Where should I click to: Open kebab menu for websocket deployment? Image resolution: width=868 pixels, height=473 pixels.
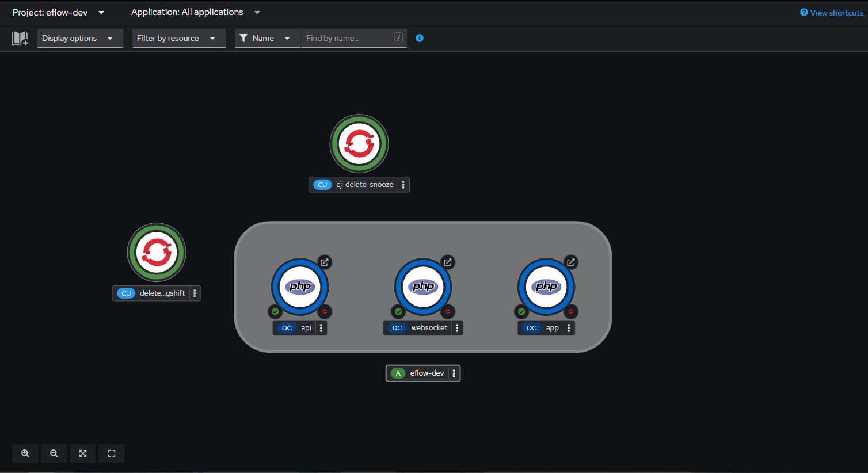point(457,328)
